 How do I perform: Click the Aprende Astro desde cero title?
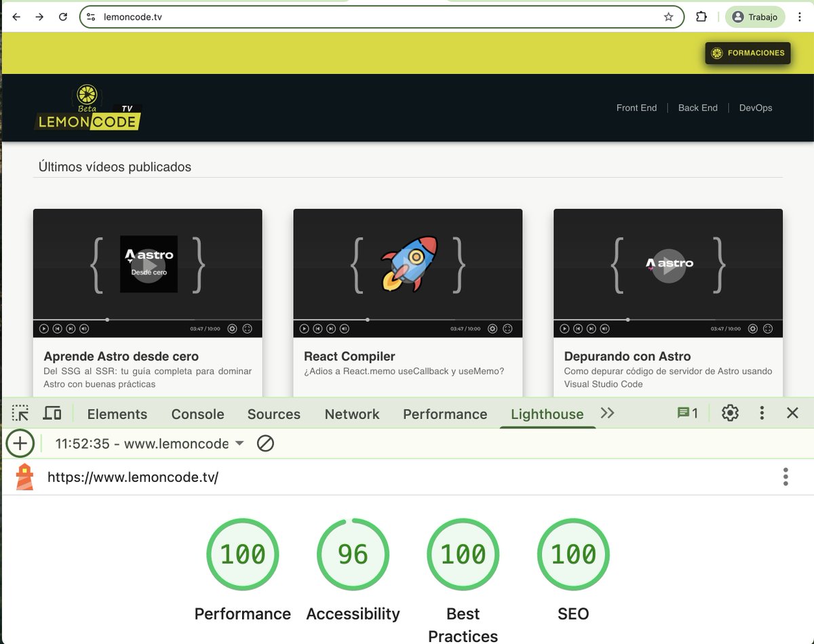(x=121, y=357)
